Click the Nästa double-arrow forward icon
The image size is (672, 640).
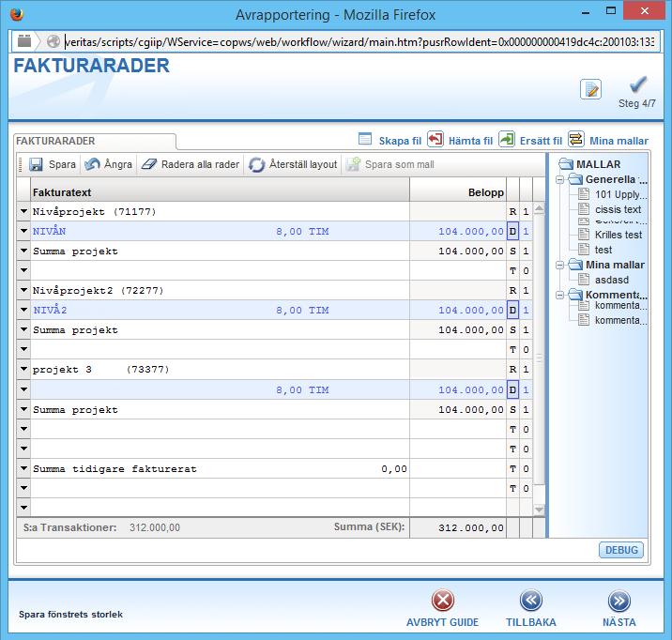(619, 601)
